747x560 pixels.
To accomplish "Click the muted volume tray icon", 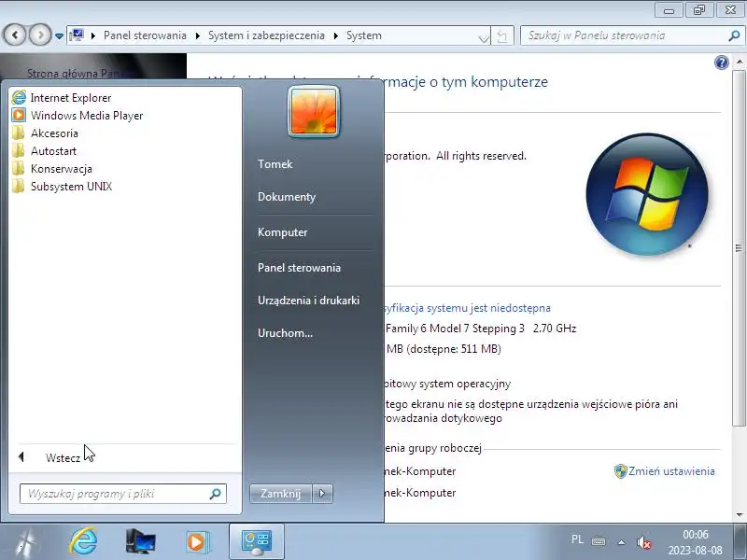I will [x=643, y=542].
